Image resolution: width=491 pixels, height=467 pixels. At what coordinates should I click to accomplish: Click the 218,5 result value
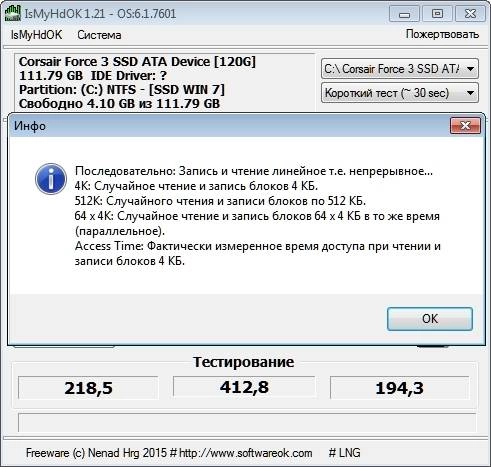tap(88, 388)
